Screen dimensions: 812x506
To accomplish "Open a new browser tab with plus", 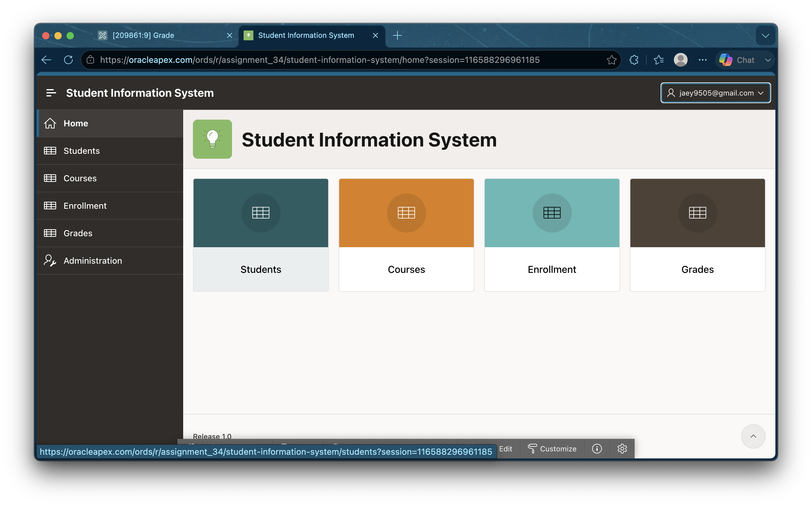I will pyautogui.click(x=397, y=35).
